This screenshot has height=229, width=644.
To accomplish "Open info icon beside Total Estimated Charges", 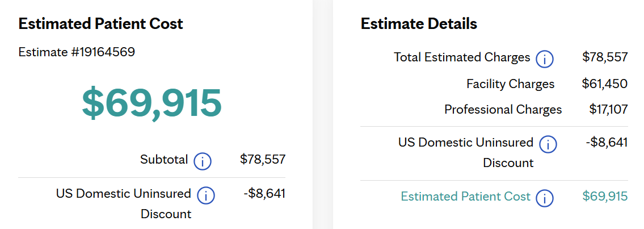I will [x=545, y=59].
